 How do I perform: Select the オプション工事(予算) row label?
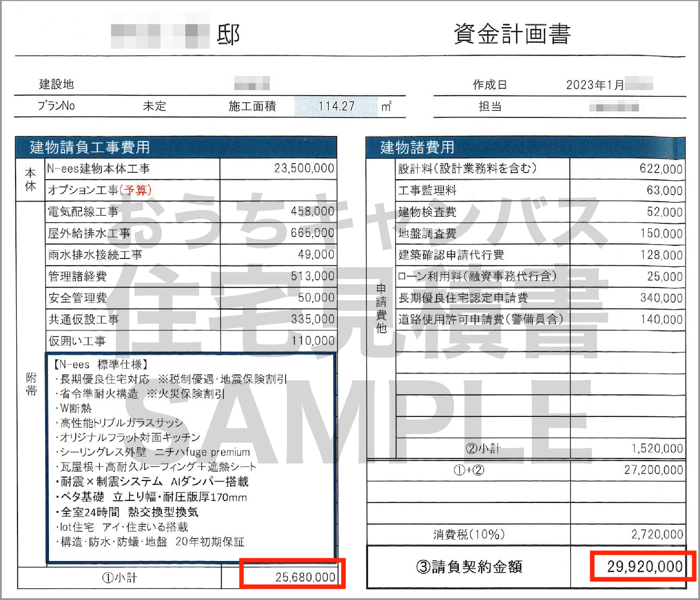click(100, 190)
